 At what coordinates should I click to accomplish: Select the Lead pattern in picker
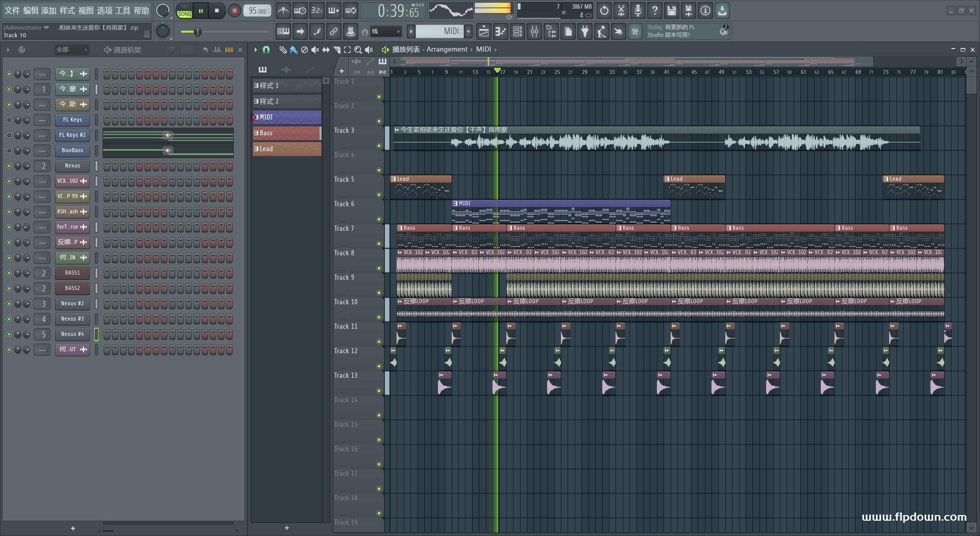click(x=286, y=149)
